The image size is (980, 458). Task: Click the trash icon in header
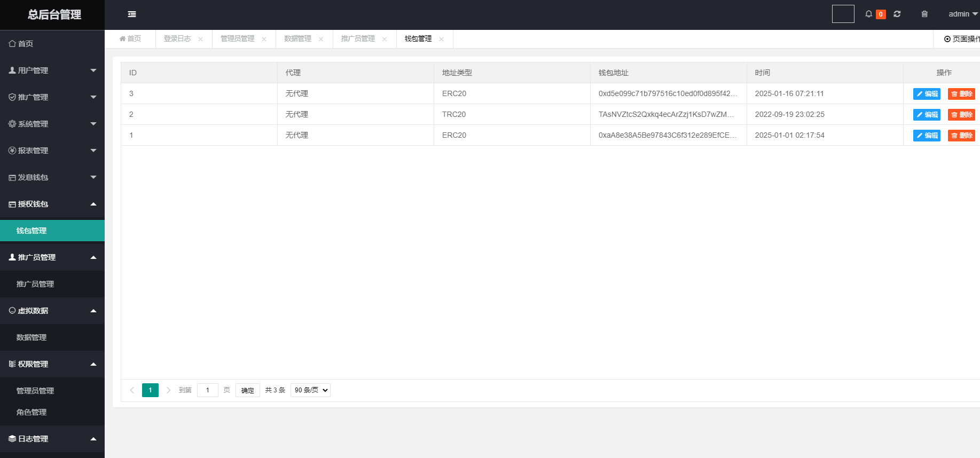coord(924,14)
